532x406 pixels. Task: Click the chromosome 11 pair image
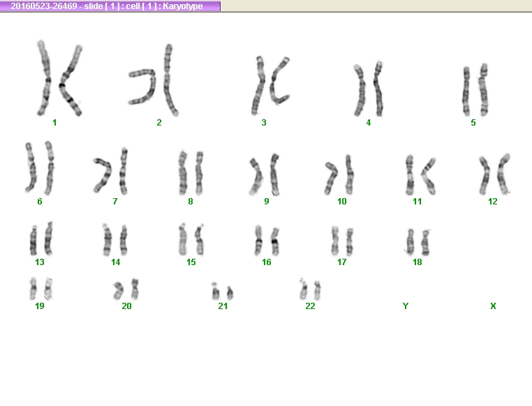(x=421, y=175)
